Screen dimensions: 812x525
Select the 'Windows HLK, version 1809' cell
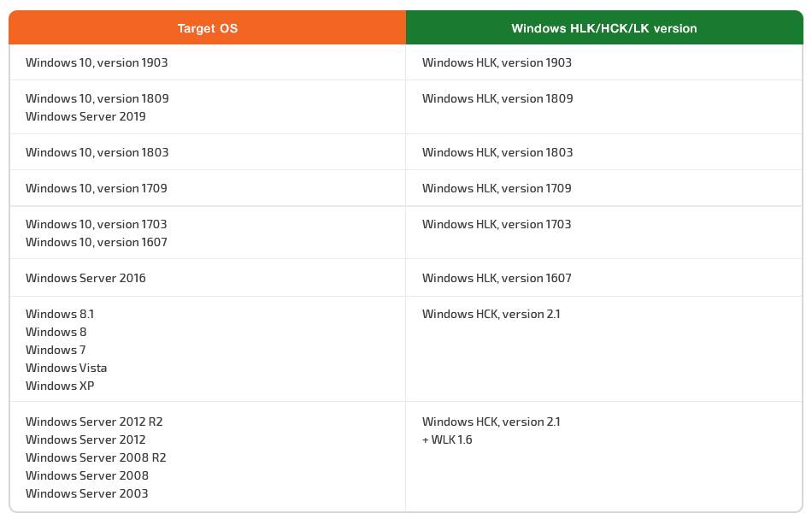603,107
